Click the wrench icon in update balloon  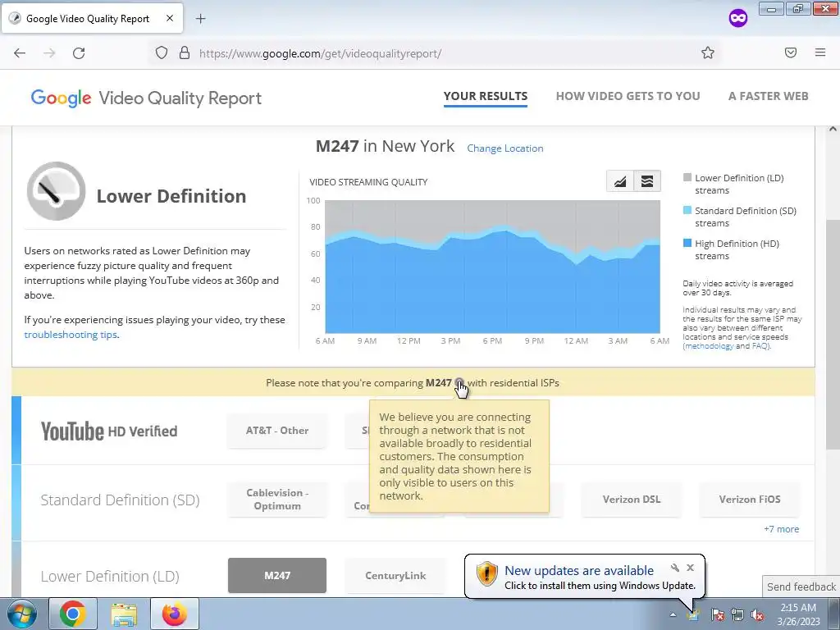click(x=675, y=568)
